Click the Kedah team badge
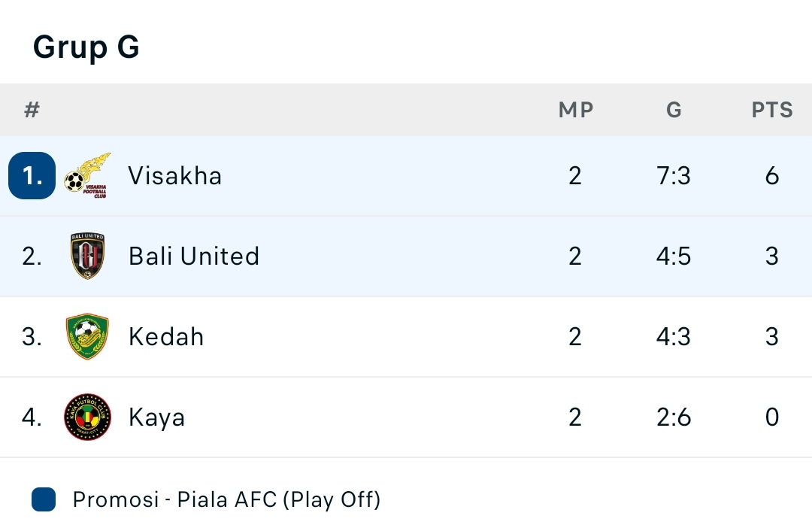 [x=87, y=336]
